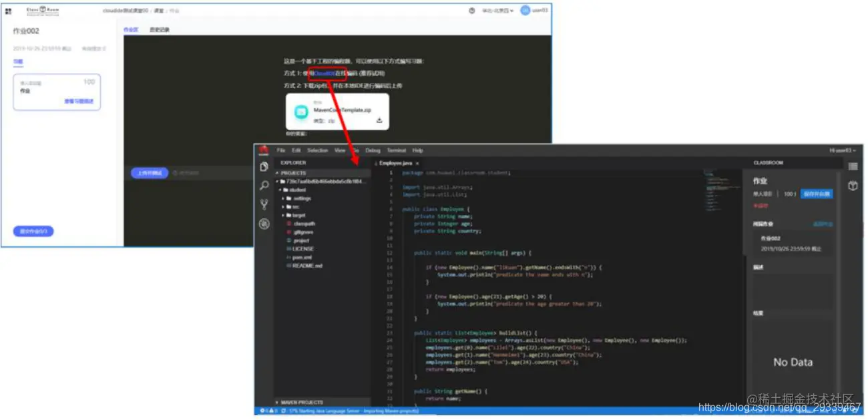Image resolution: width=868 pixels, height=420 pixels.
Task: Open the Explorer activity bar icon
Action: [x=264, y=166]
